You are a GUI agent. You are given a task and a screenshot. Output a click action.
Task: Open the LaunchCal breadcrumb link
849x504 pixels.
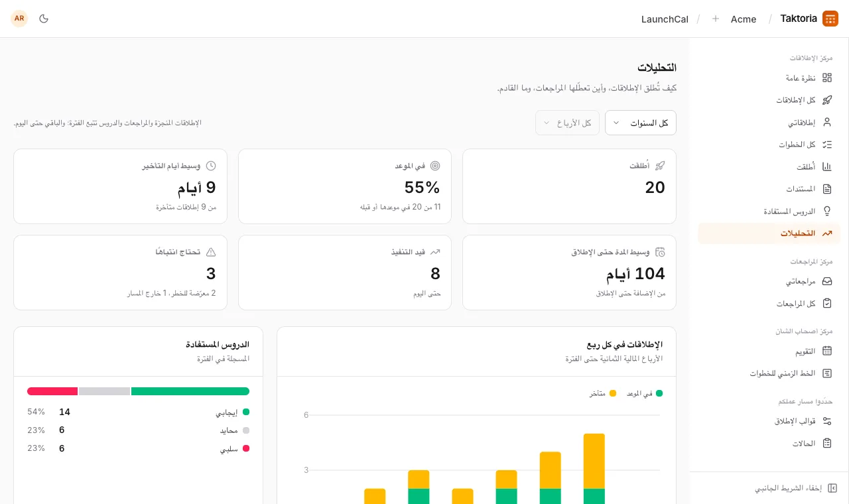pyautogui.click(x=665, y=19)
